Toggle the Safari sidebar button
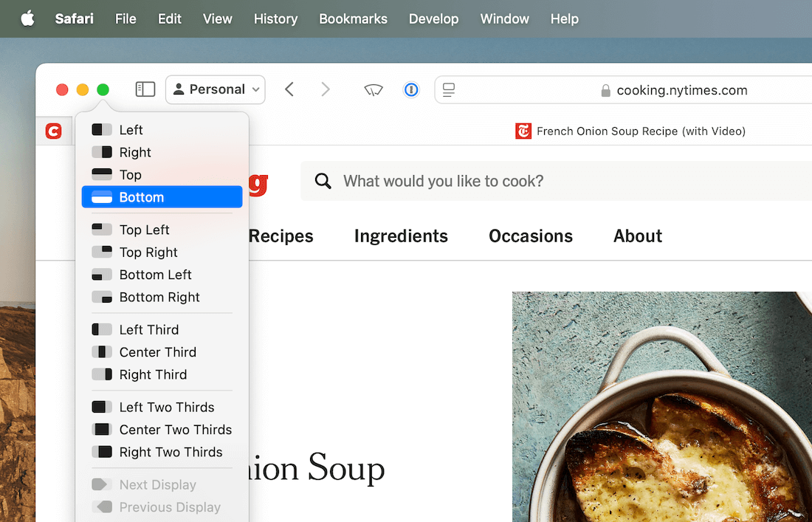 (x=145, y=89)
